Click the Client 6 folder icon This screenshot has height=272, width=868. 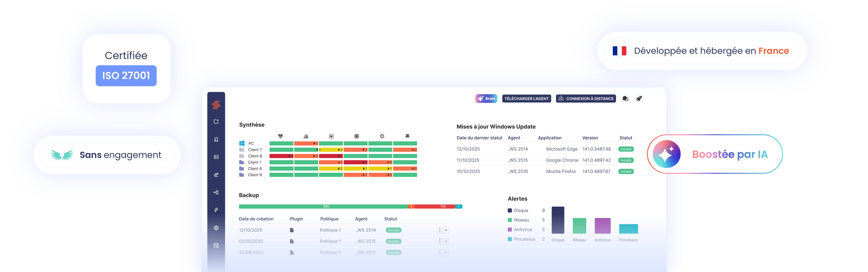[x=242, y=168]
